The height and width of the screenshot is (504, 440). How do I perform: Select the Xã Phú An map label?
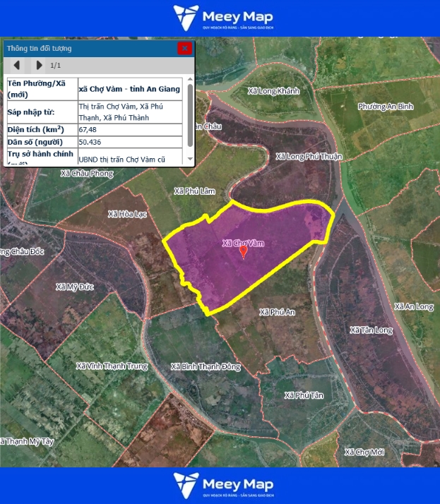click(x=277, y=312)
